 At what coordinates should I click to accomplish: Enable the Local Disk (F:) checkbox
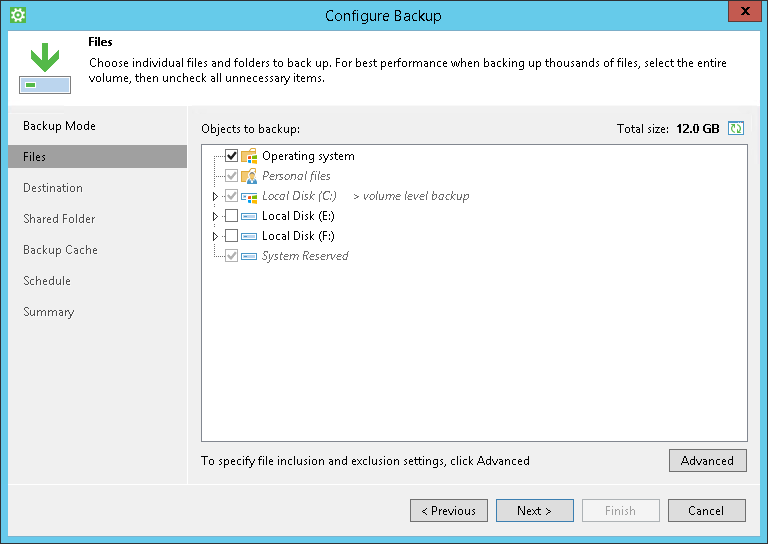(x=232, y=236)
